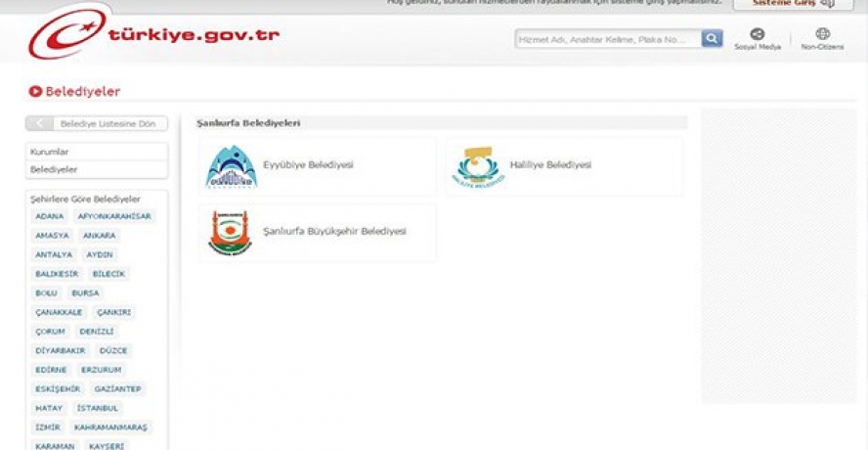868x450 pixels.
Task: Select the İZMİR city tag
Action: (48, 427)
